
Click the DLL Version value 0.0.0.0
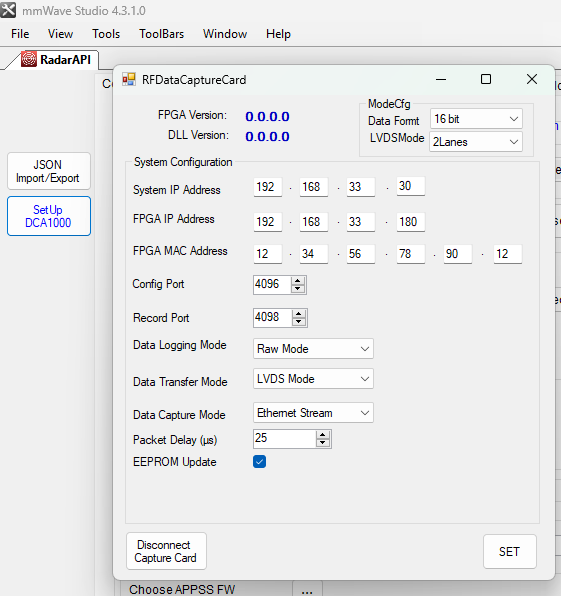click(267, 136)
